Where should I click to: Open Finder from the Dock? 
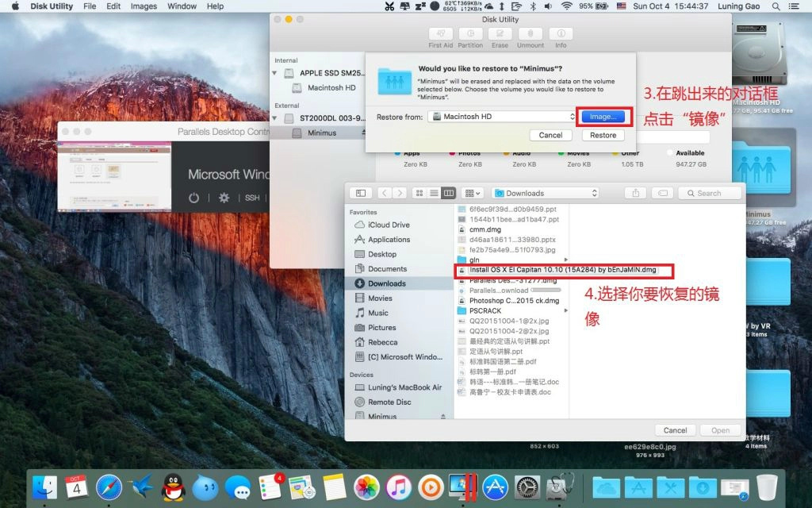[44, 487]
